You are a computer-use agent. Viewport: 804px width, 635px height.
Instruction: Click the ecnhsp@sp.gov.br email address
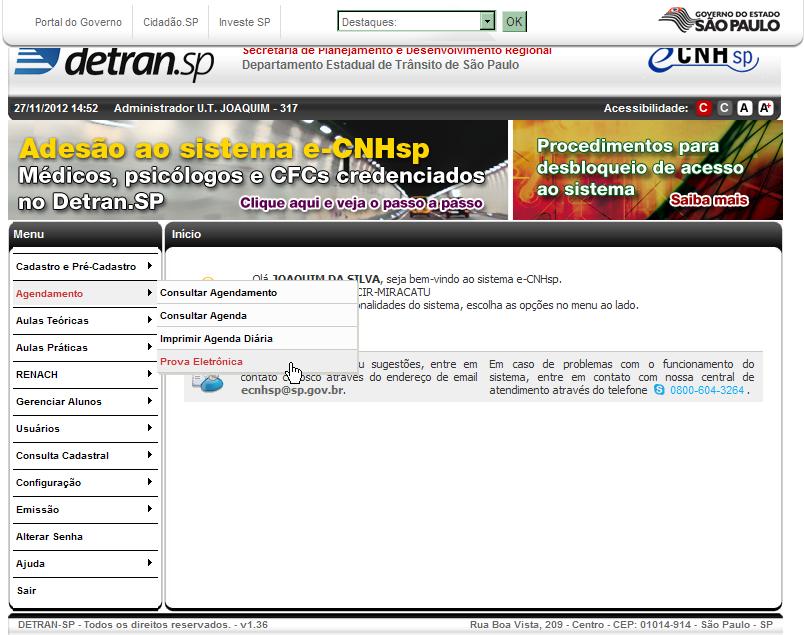coord(292,390)
